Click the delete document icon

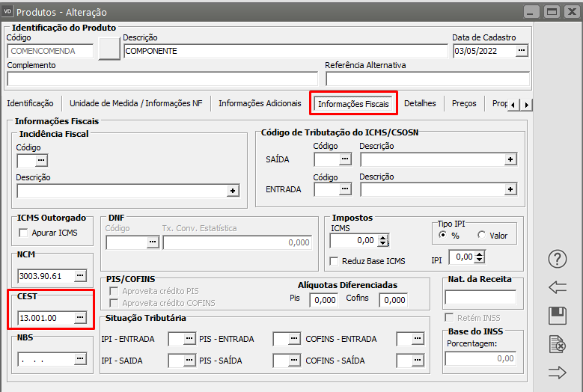[558, 344]
